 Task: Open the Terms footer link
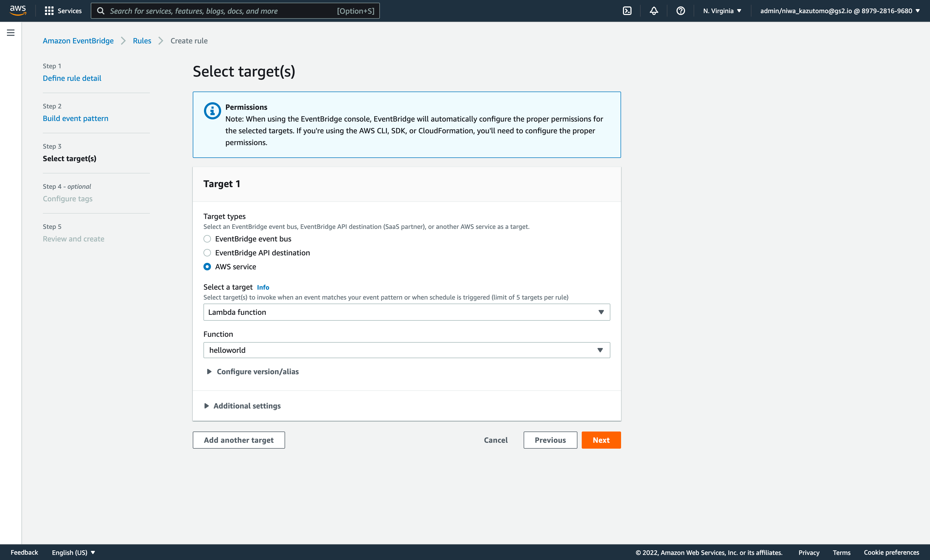coord(842,553)
